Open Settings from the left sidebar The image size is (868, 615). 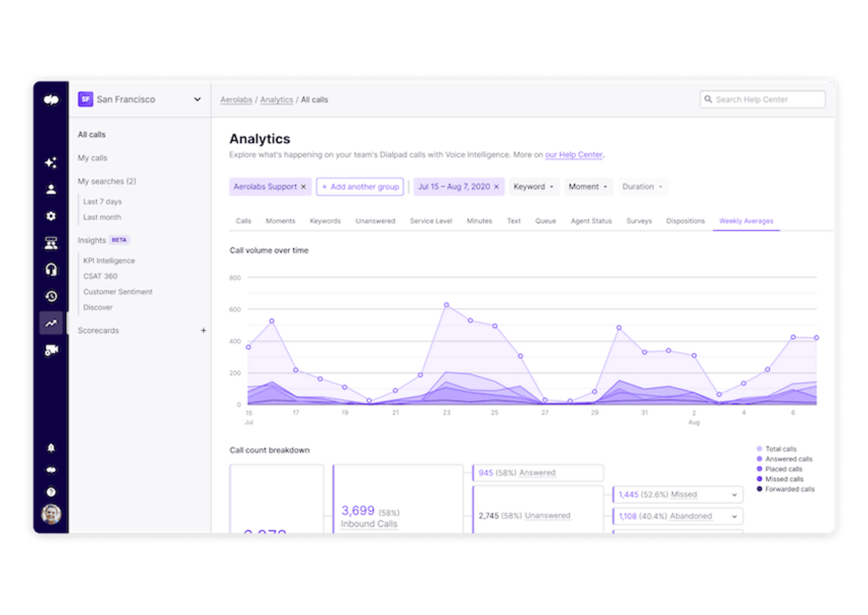pos(51,216)
